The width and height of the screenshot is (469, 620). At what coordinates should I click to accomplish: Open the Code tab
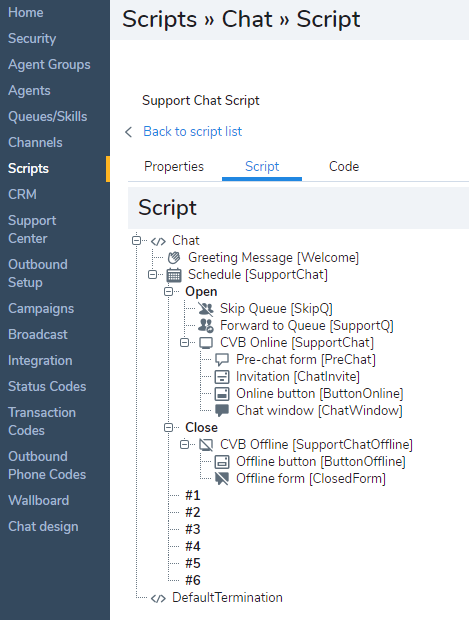pyautogui.click(x=344, y=166)
